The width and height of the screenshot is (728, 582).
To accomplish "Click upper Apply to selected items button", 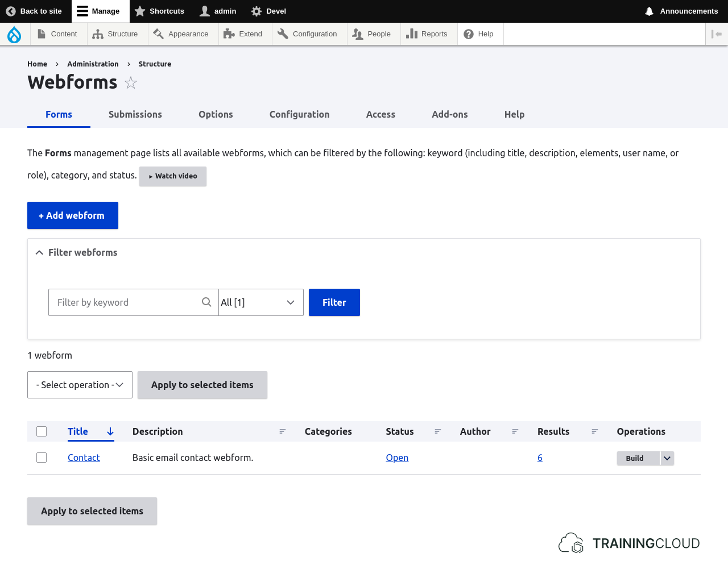I will (x=202, y=385).
